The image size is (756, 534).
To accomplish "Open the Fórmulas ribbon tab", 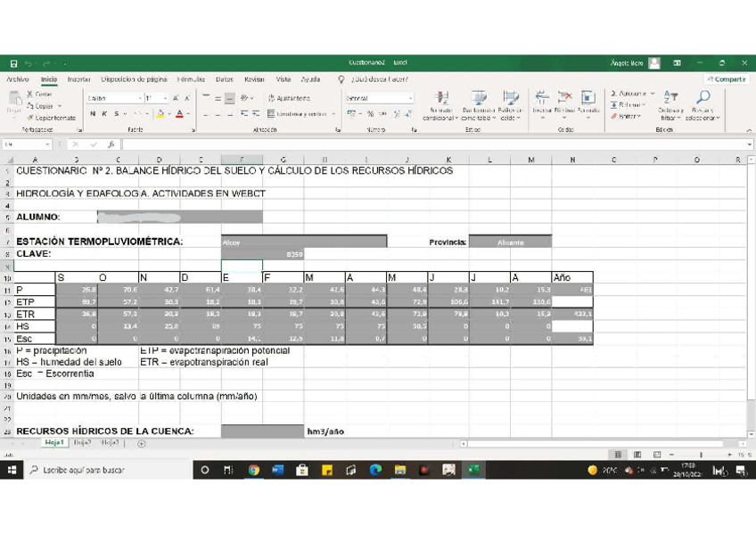I will (191, 79).
